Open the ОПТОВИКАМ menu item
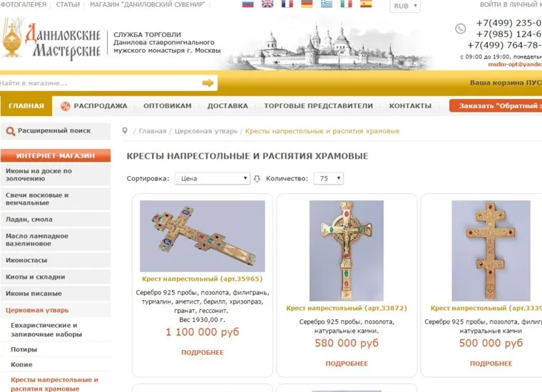Image resolution: width=542 pixels, height=392 pixels. pos(168,106)
